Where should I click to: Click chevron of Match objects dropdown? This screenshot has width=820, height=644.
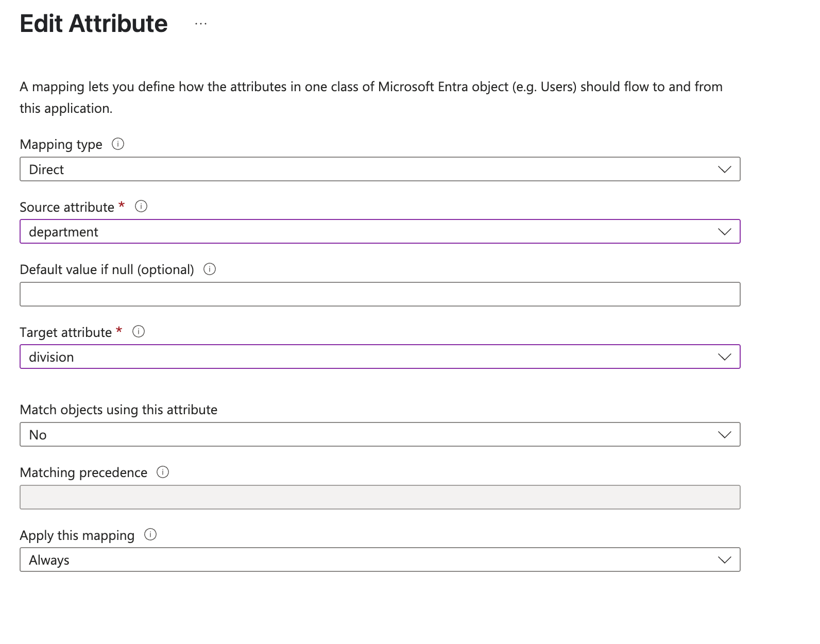pos(724,435)
